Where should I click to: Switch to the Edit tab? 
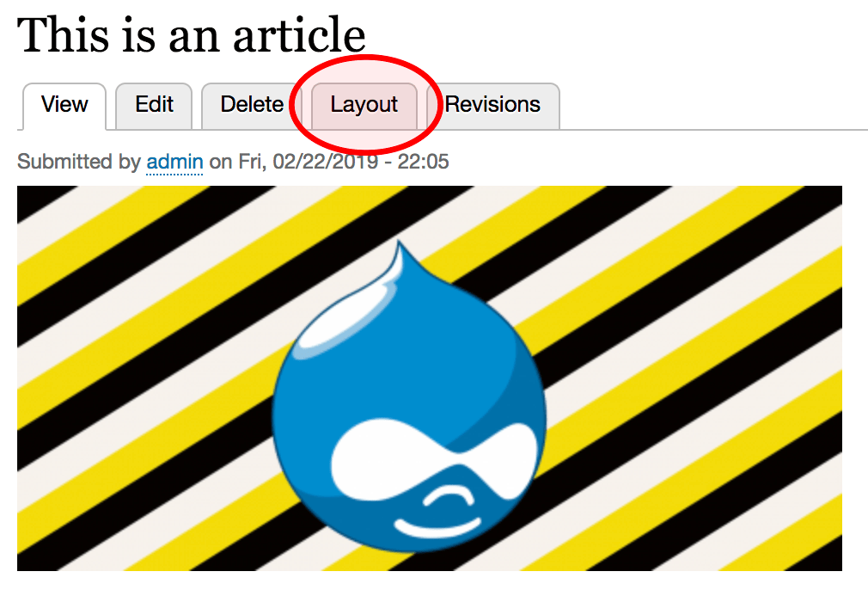coord(153,104)
